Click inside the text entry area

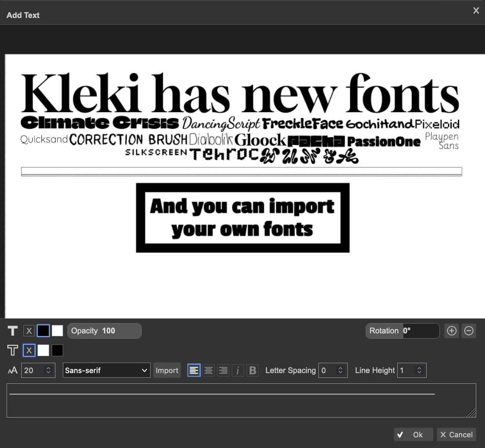pyautogui.click(x=241, y=400)
